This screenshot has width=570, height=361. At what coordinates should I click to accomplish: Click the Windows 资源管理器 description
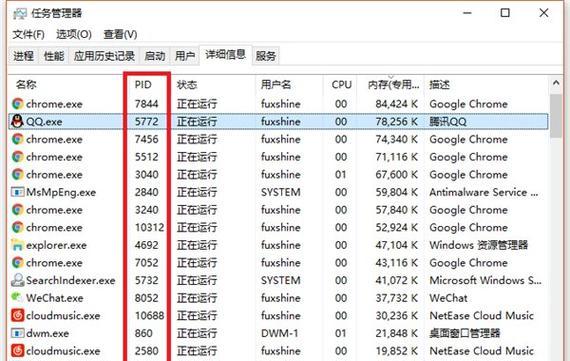[x=478, y=245]
